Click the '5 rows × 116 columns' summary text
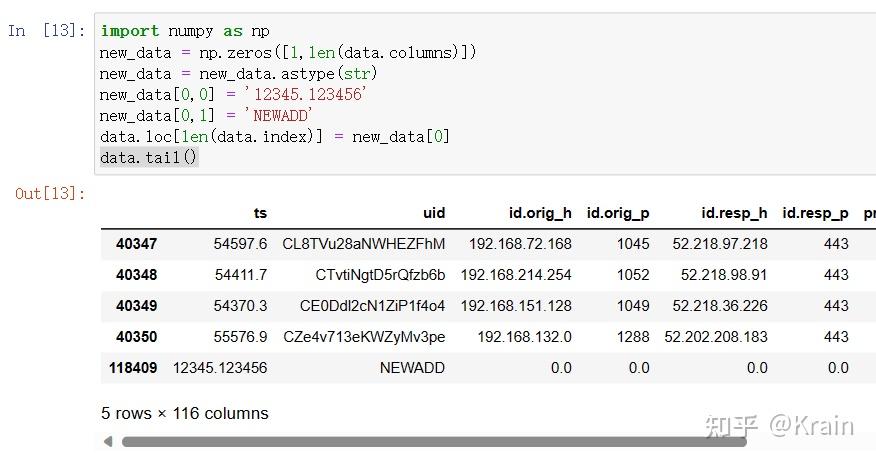 (x=185, y=413)
